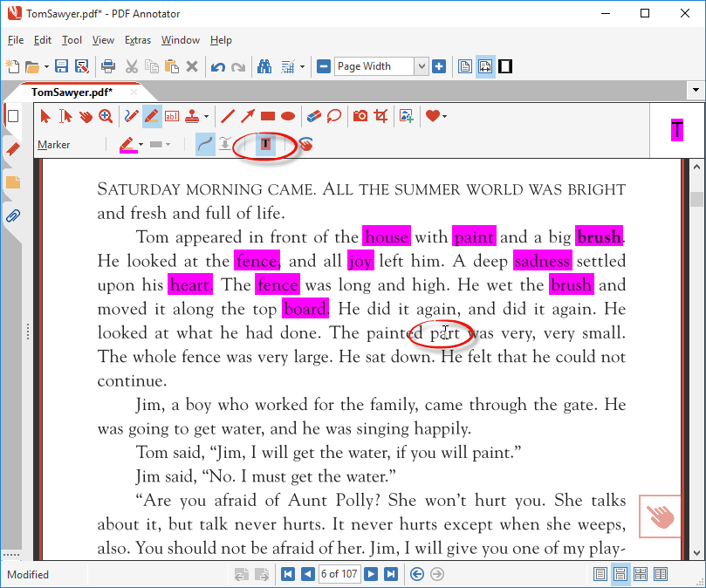The height and width of the screenshot is (588, 706).
Task: Select the Rectangle shape tool
Action: (x=266, y=115)
